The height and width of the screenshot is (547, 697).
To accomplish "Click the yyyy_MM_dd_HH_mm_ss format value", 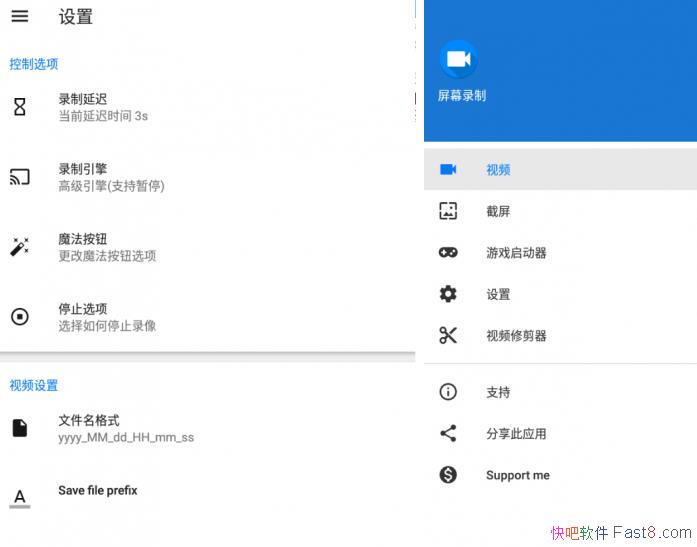I will [x=126, y=438].
